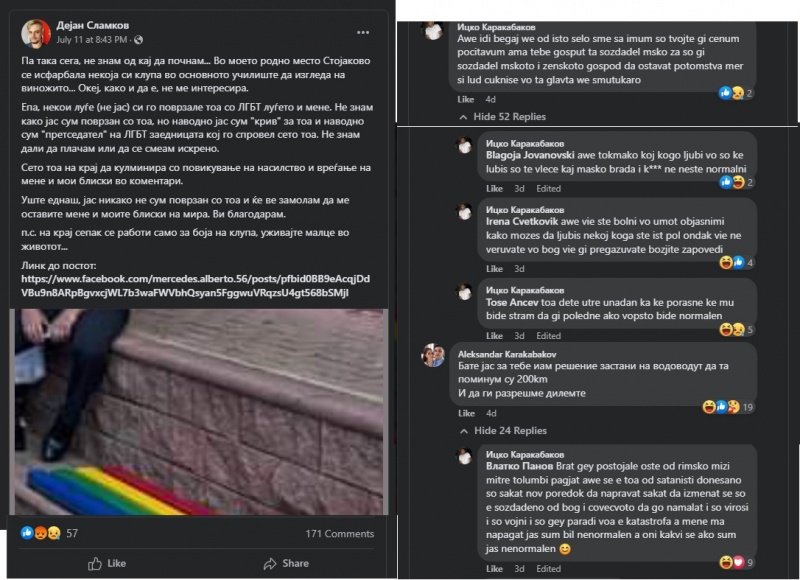This screenshot has width=800, height=580.
Task: Open the facebook.com/mercedes.alberto.56 post link
Action: [195, 286]
